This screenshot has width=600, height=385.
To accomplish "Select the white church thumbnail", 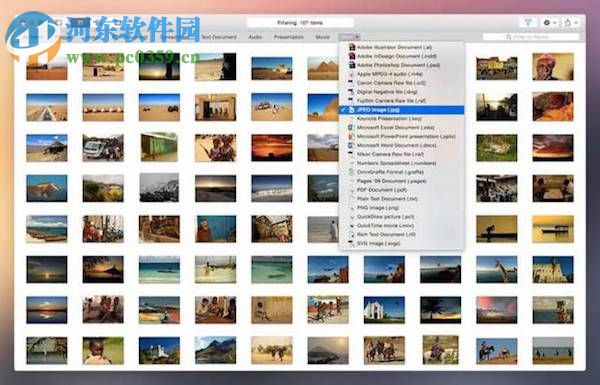I will pos(384,310).
